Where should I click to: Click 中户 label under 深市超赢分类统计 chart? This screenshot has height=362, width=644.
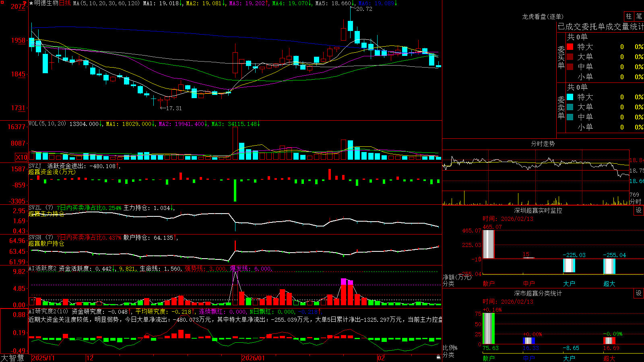(529, 358)
